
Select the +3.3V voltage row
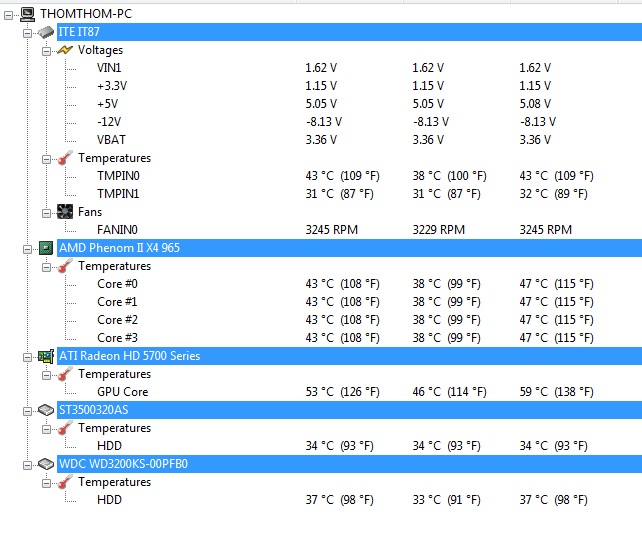tap(349, 86)
